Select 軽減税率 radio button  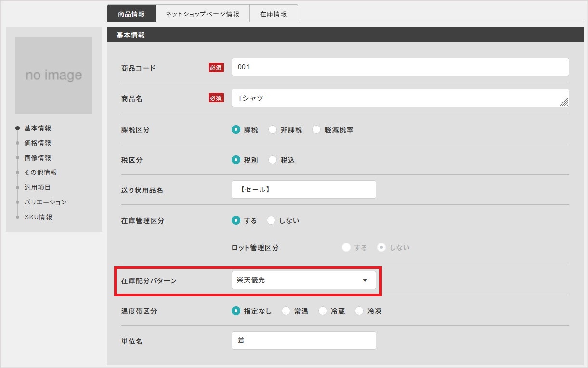(316, 130)
